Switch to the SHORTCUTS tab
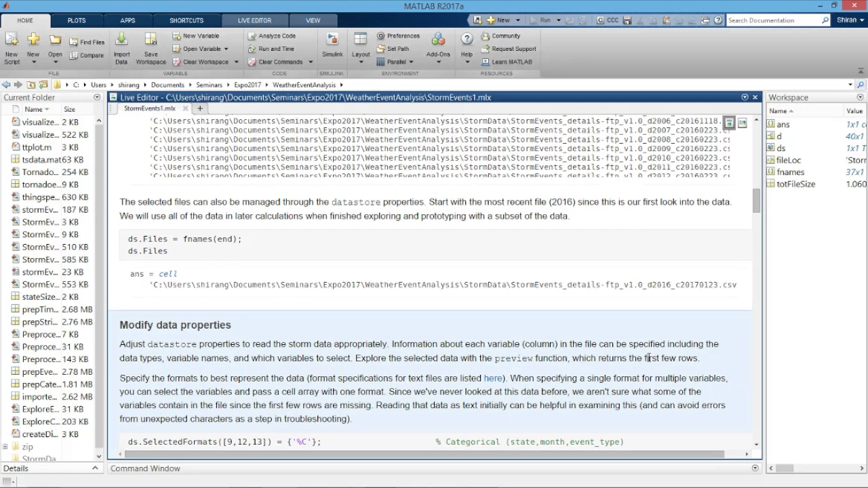 (x=186, y=20)
